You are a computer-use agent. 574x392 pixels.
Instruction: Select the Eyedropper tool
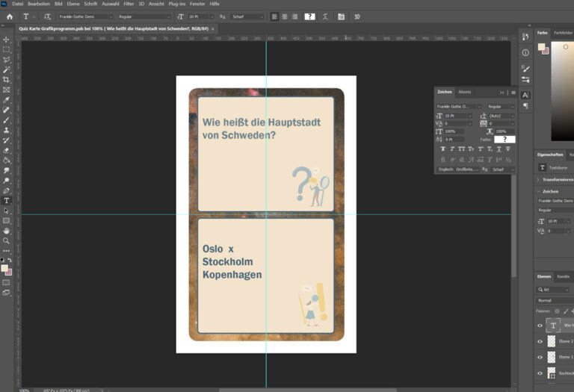point(7,99)
